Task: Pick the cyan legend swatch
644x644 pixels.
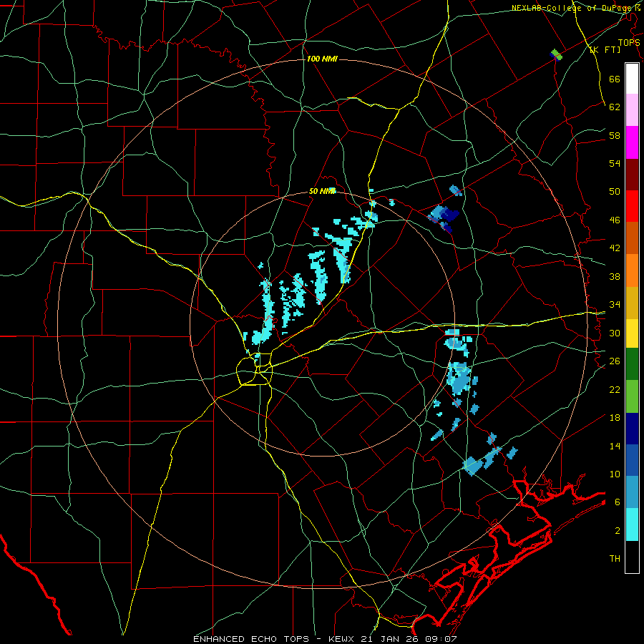Action: 632,525
